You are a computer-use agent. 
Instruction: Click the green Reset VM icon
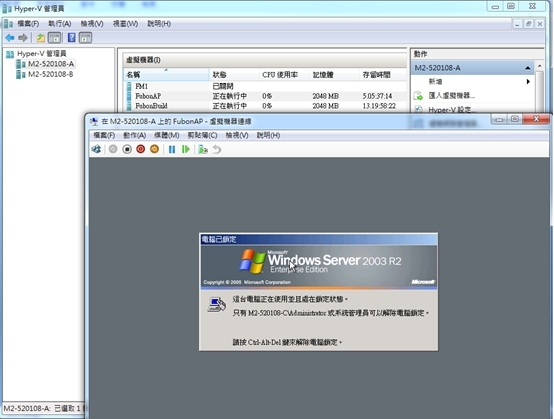coord(185,149)
